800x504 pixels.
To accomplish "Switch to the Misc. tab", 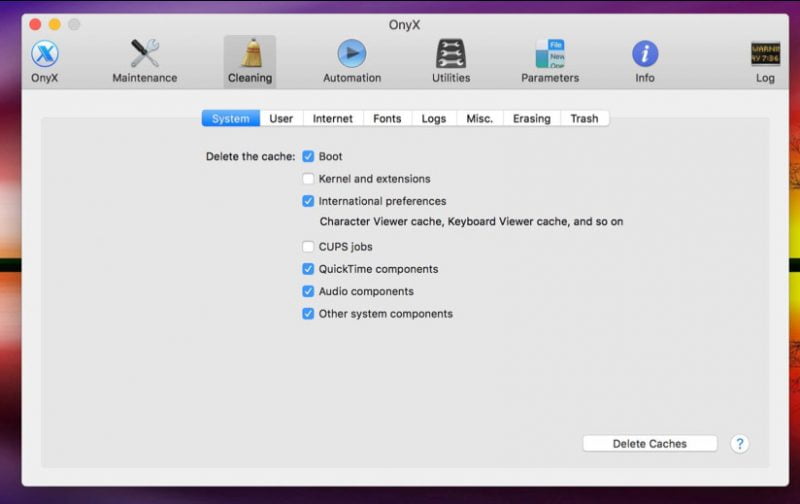I will click(x=480, y=118).
